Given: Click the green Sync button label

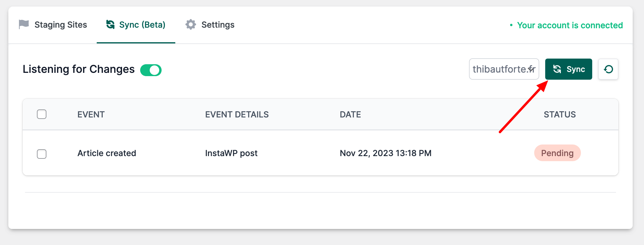Looking at the screenshot, I should click(576, 69).
